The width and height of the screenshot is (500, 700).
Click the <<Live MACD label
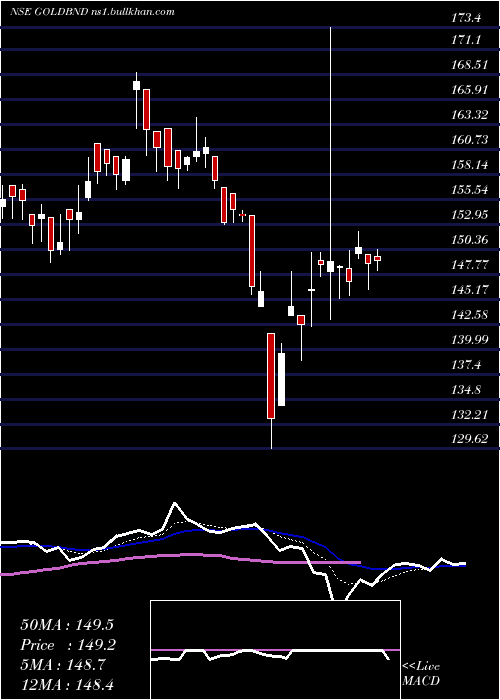pos(421,674)
